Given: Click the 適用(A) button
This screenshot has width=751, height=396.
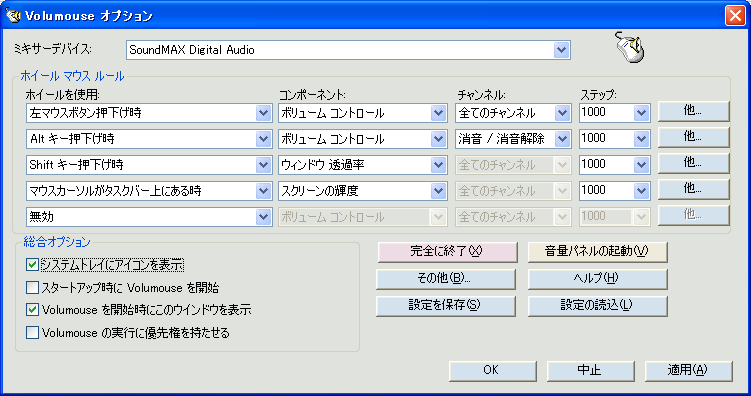Looking at the screenshot, I should [688, 371].
